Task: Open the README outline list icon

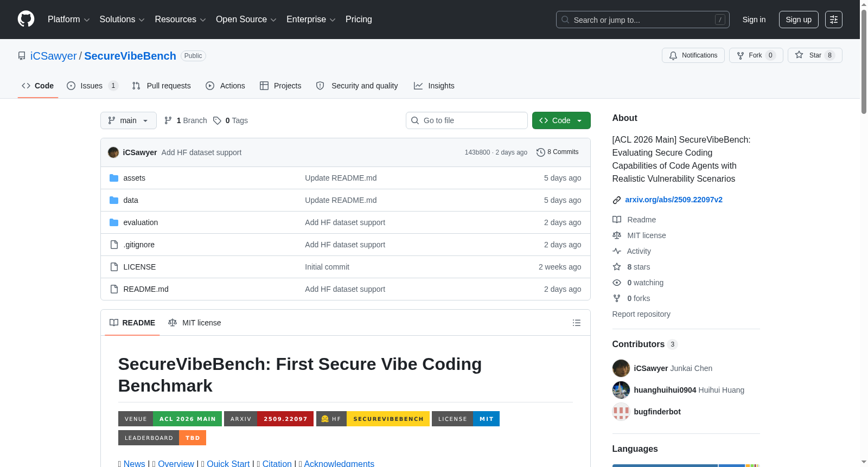Action: pos(577,323)
